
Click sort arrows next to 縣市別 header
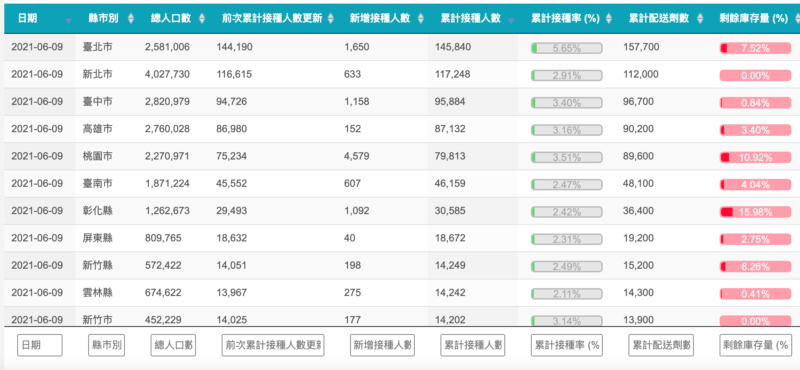pos(131,18)
